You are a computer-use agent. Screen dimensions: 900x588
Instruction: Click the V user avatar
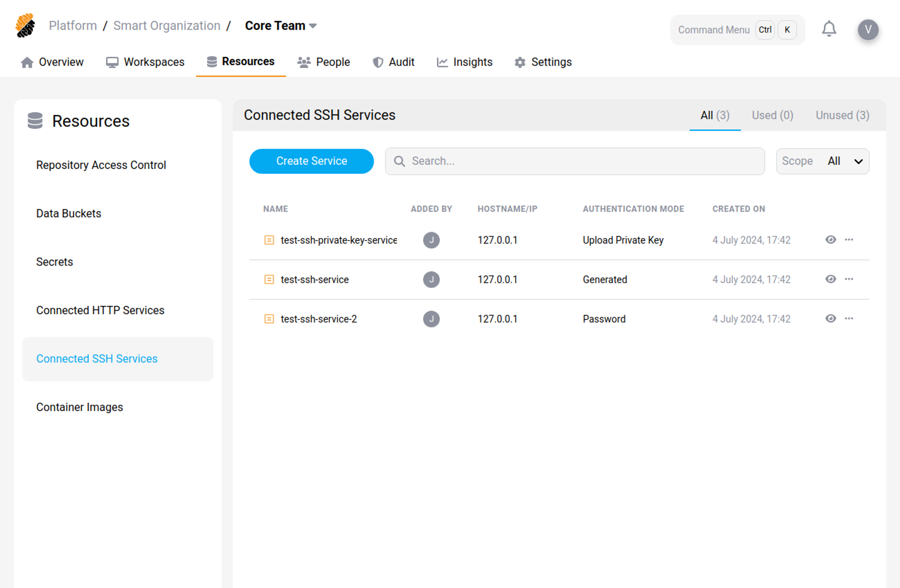[x=867, y=29]
